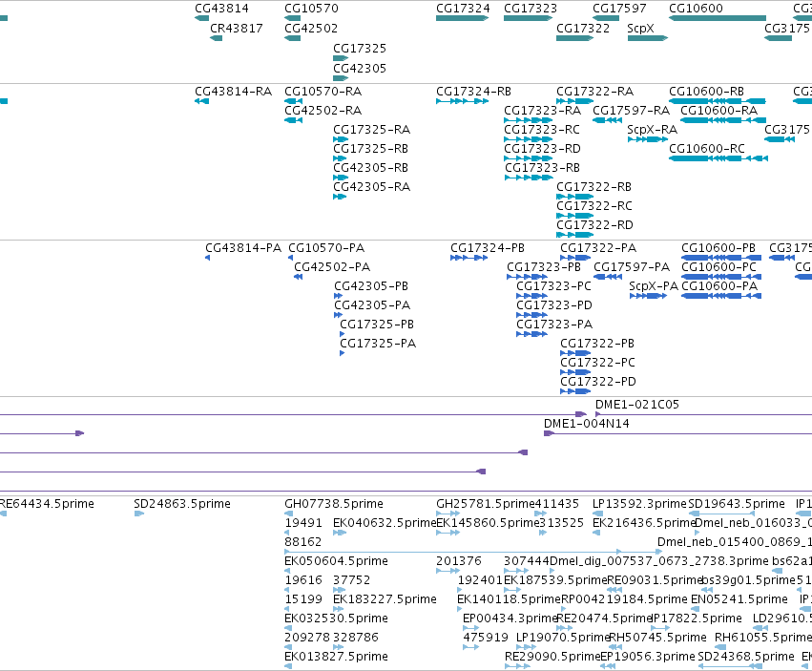This screenshot has width=812, height=671.
Task: Click protein CG42502-PA label
Action: [332, 267]
